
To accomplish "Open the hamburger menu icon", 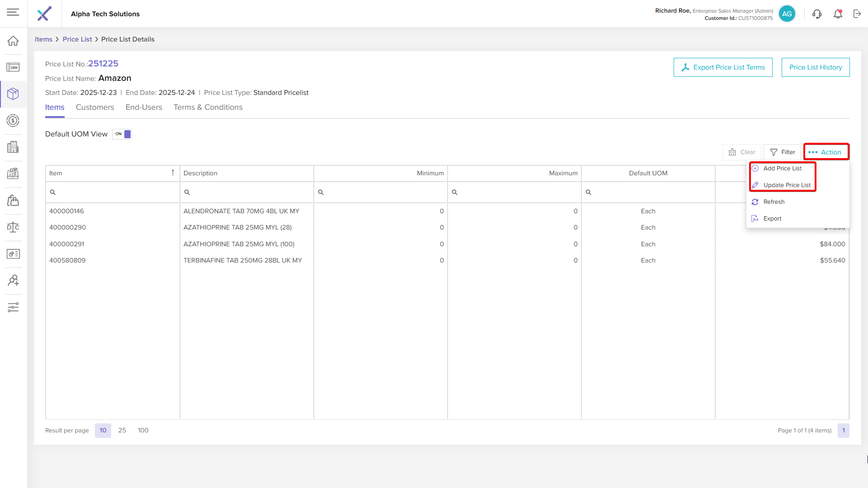I will 13,12.
